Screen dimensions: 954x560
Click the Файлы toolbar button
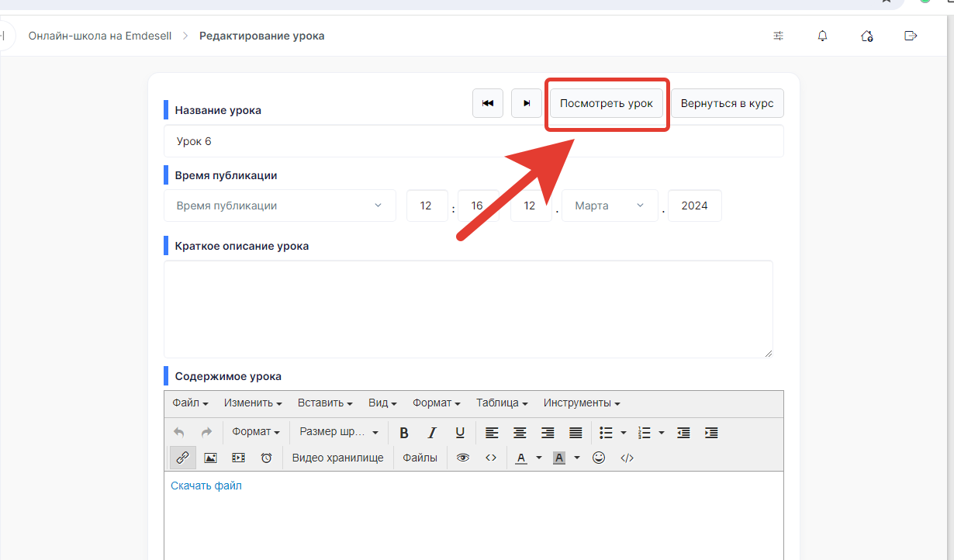(x=420, y=458)
